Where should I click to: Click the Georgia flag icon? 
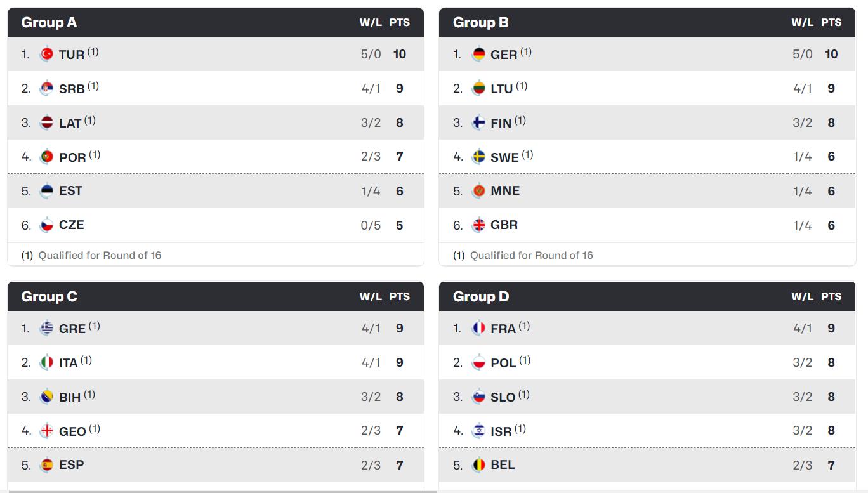click(x=46, y=431)
